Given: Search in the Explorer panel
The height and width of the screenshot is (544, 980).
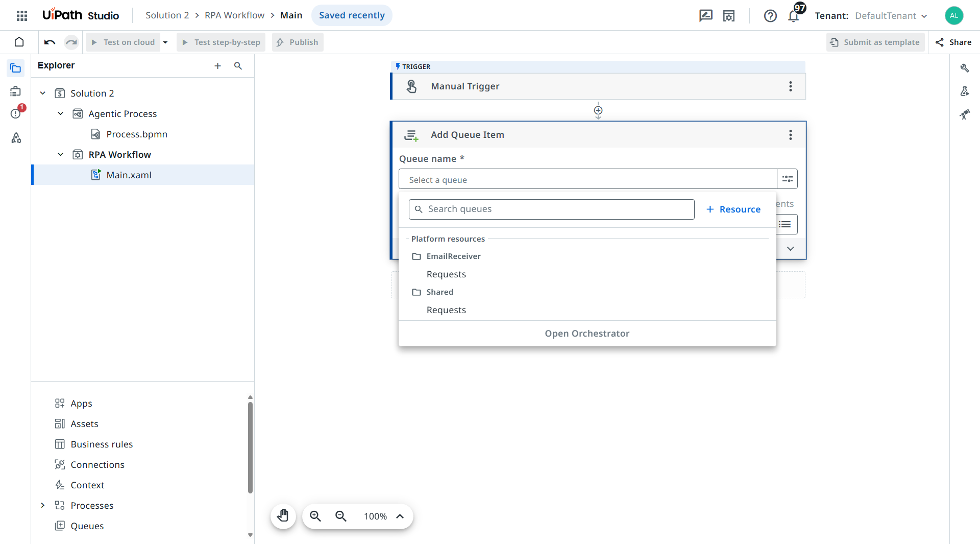Looking at the screenshot, I should pos(238,65).
